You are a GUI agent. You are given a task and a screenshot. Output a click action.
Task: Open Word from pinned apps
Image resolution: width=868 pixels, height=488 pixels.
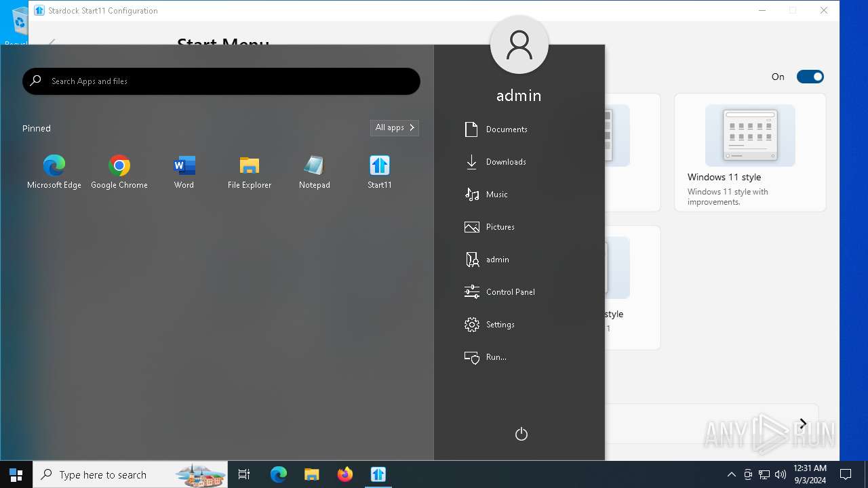(x=184, y=172)
